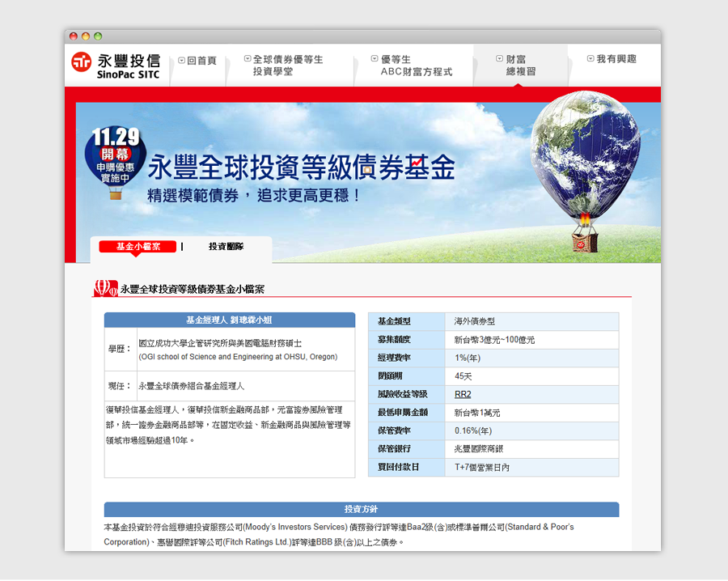Click the 基金類型 row label
The width and height of the screenshot is (728, 581).
[394, 321]
